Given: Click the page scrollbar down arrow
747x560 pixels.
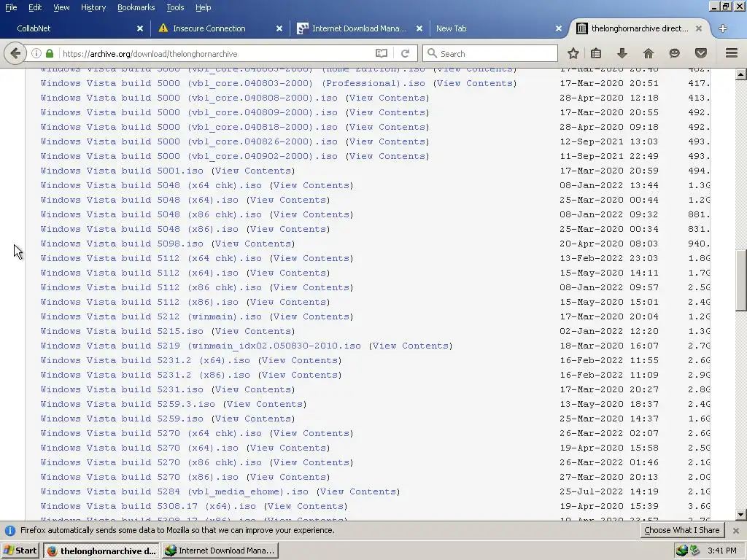Looking at the screenshot, I should coord(741,514).
